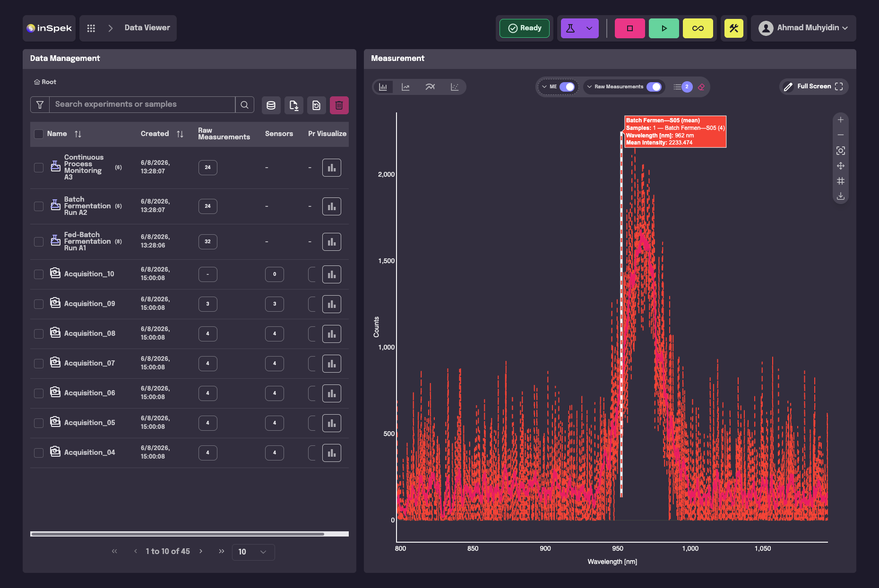Click the horizontal table scrollbar
This screenshot has width=879, height=588.
click(178, 534)
